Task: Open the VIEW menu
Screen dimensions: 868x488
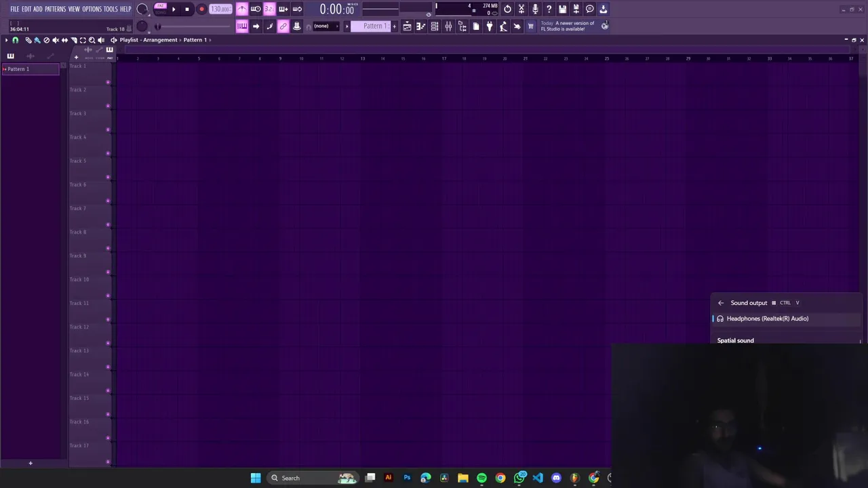Action: (74, 9)
